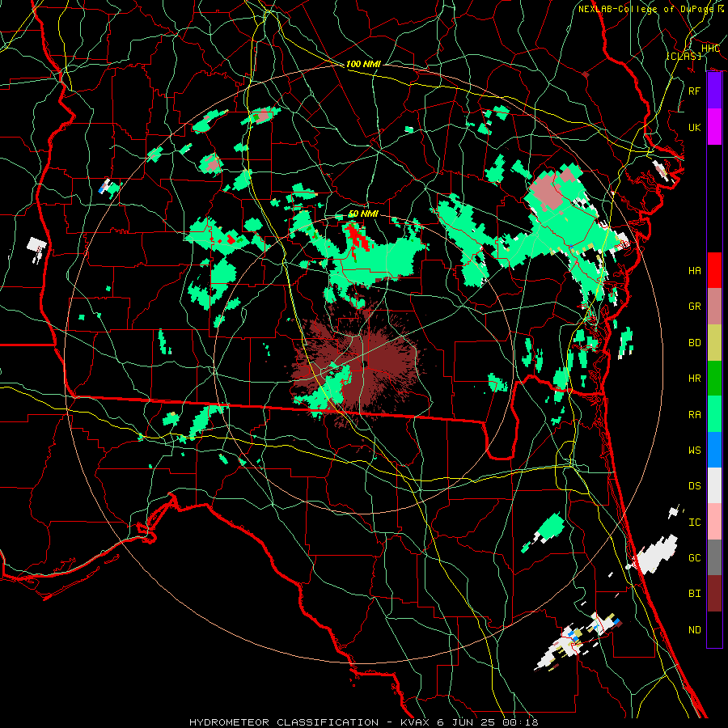Click the red HA legend swatch
728x728 pixels.
[714, 270]
